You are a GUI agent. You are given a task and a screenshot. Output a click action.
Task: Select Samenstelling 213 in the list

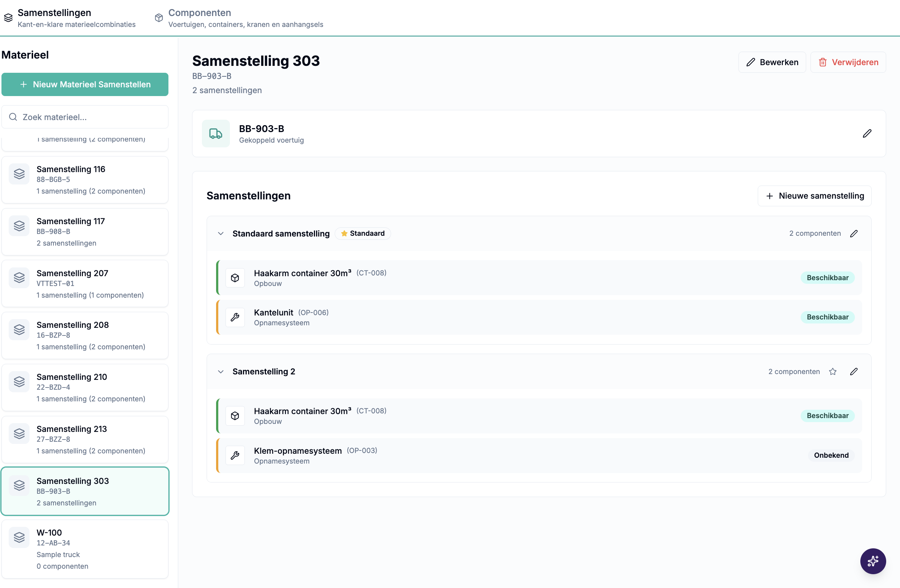[85, 440]
